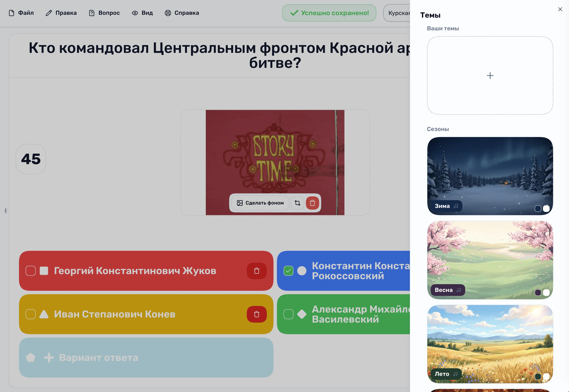Click the square shape on Жуков answer
The height and width of the screenshot is (392, 569).
(44, 271)
